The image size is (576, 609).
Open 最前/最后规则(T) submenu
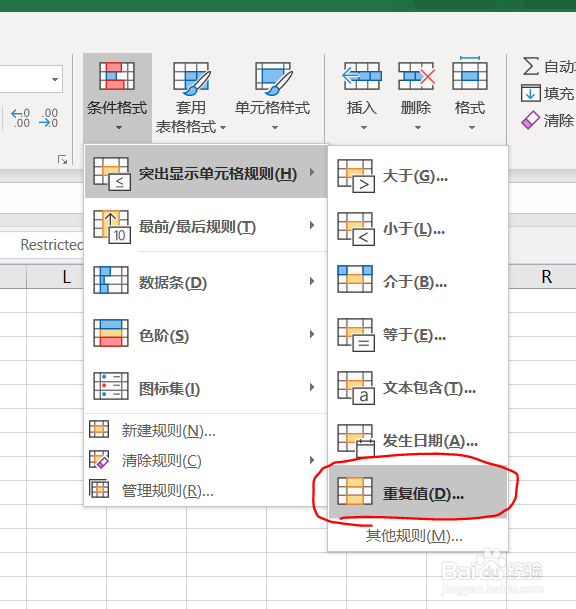(206, 226)
